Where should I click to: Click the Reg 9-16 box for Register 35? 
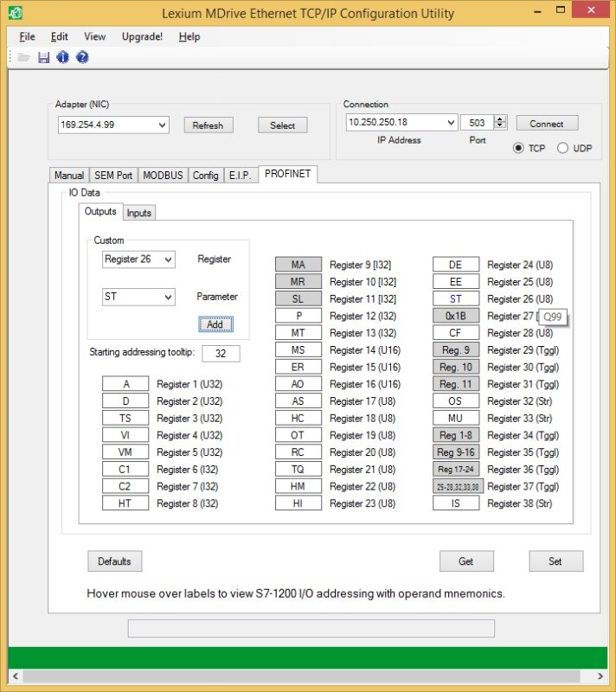click(x=456, y=452)
